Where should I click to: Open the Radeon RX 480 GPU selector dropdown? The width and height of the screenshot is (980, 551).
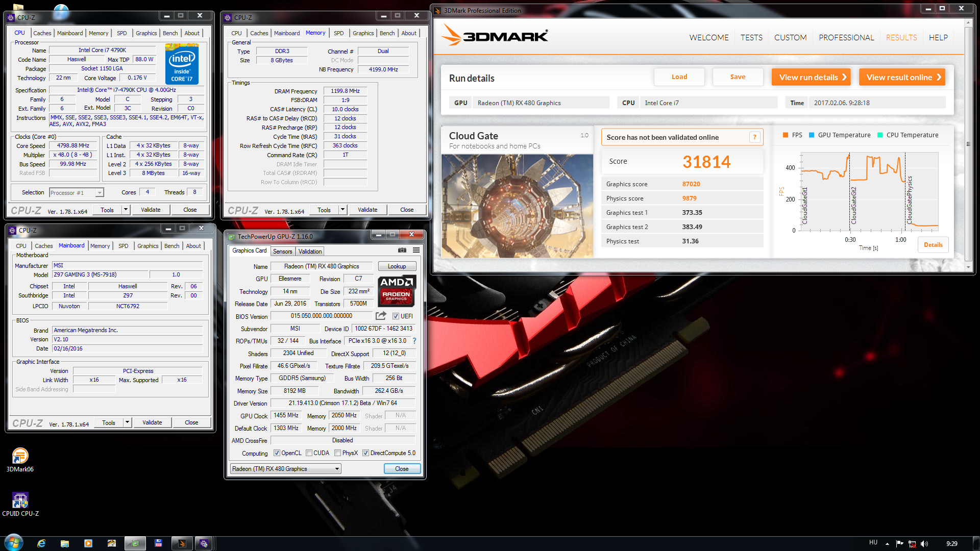pyautogui.click(x=285, y=469)
